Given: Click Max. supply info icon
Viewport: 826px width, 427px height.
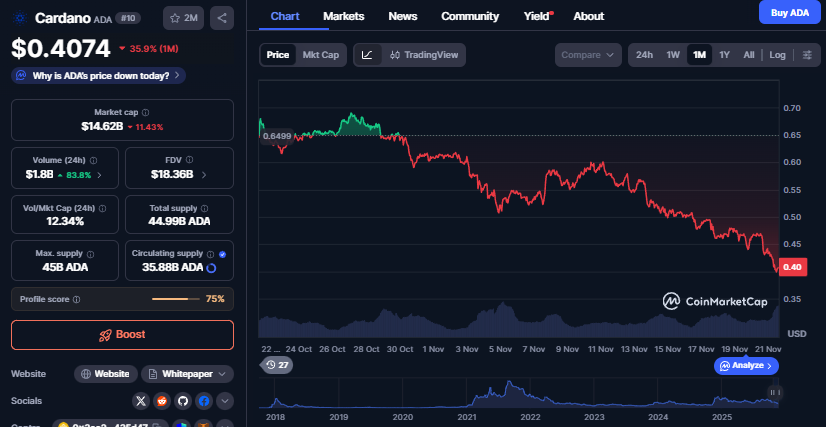Looking at the screenshot, I should click(90, 254).
